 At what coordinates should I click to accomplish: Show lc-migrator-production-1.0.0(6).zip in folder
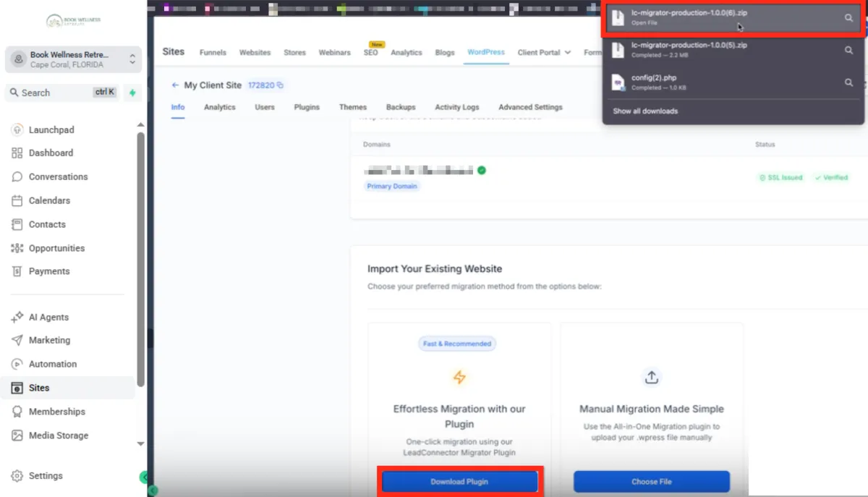click(848, 18)
